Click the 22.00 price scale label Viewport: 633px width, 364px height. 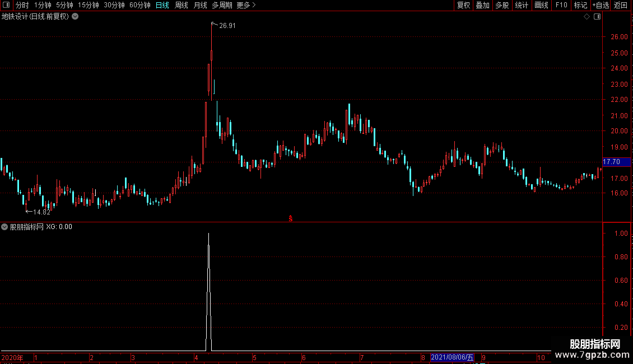tap(619, 100)
